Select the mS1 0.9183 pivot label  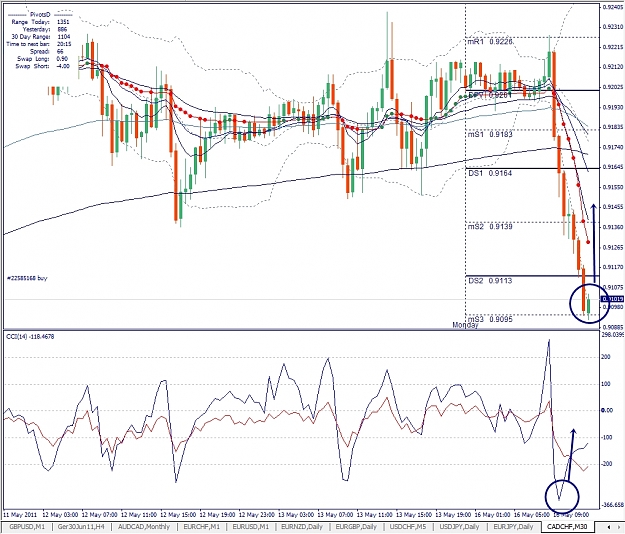pyautogui.click(x=490, y=134)
